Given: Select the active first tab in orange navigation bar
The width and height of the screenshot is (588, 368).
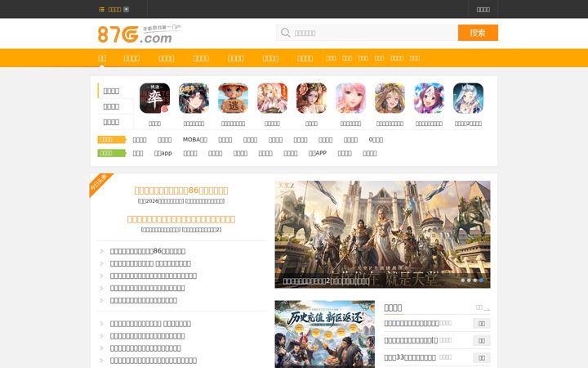Looking at the screenshot, I should [x=102, y=58].
